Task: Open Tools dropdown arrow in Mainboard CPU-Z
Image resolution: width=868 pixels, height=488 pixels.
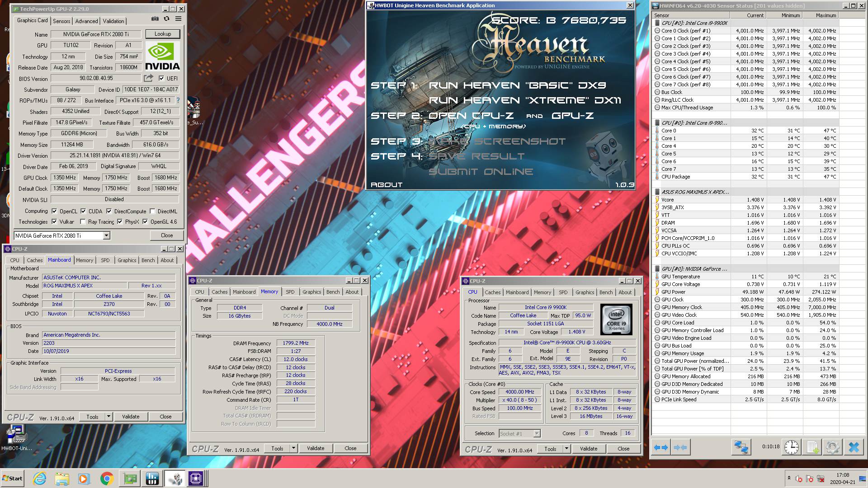Action: pyautogui.click(x=108, y=416)
